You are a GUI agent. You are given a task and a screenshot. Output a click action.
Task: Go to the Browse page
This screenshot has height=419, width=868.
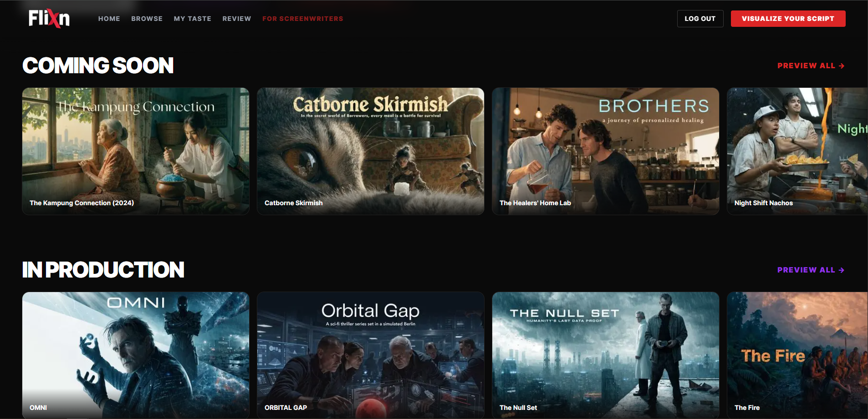147,19
